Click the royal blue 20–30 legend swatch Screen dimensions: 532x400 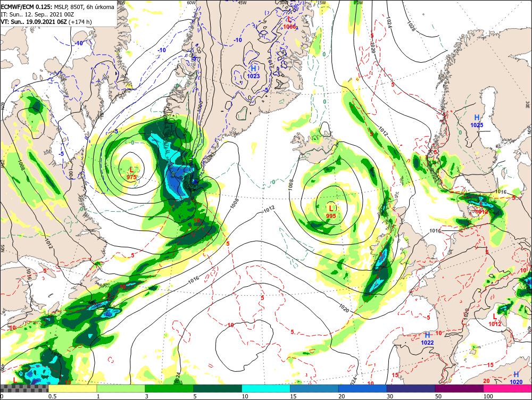(363, 388)
